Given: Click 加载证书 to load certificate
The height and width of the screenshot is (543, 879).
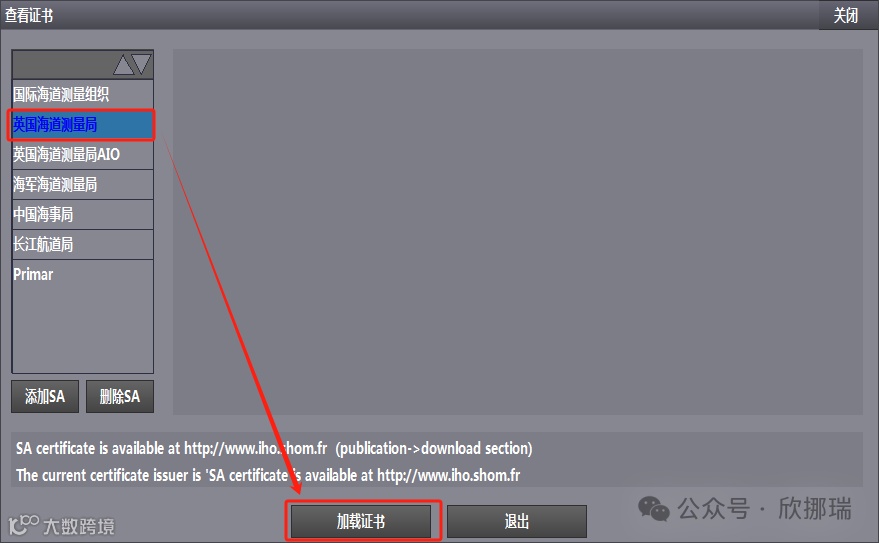Looking at the screenshot, I should 360,521.
